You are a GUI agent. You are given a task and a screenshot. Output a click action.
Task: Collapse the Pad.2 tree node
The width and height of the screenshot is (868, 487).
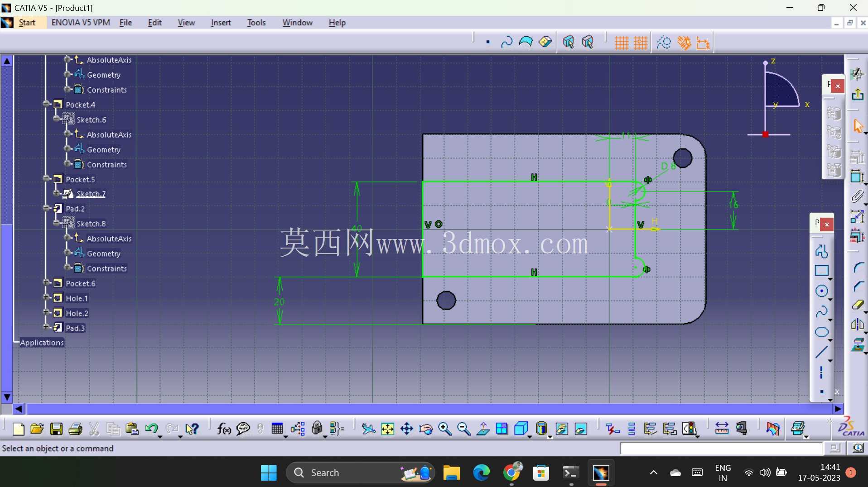pos(46,208)
